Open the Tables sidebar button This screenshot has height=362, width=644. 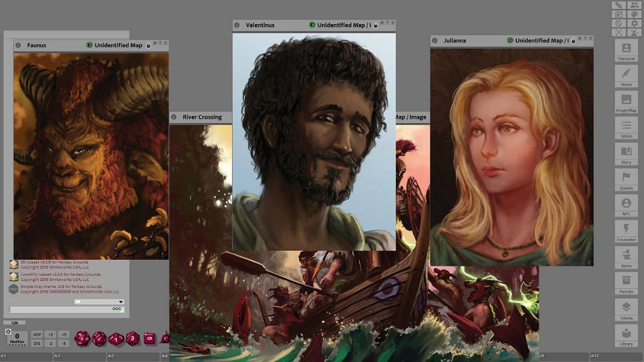(x=626, y=128)
